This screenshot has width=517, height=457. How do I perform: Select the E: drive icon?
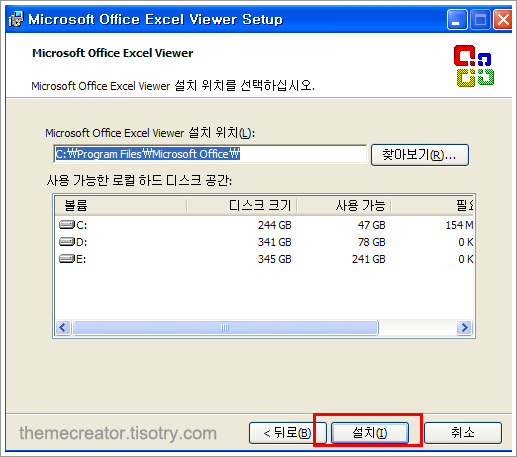pos(67,259)
